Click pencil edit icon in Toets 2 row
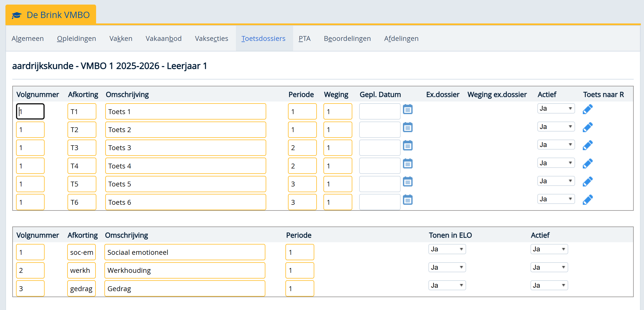 tap(587, 127)
